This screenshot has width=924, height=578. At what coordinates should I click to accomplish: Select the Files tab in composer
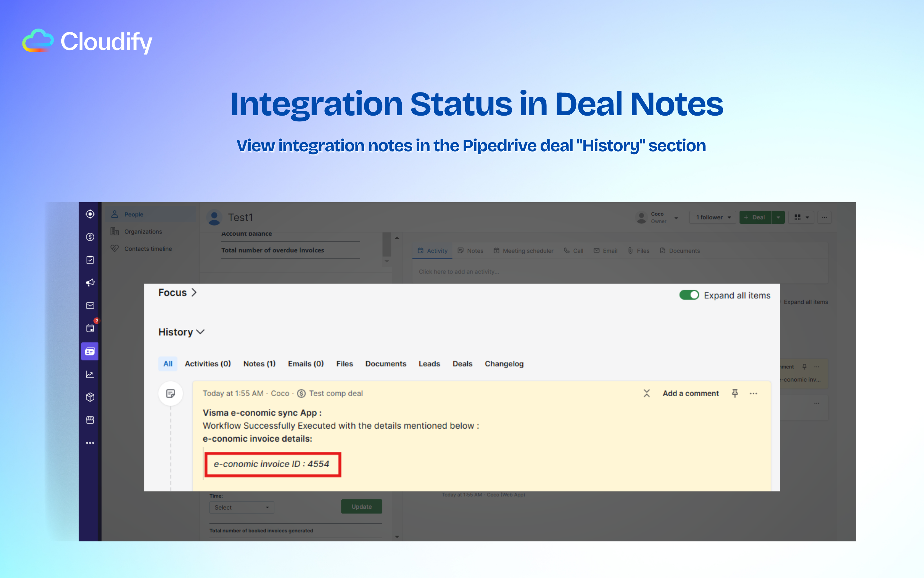pos(639,251)
